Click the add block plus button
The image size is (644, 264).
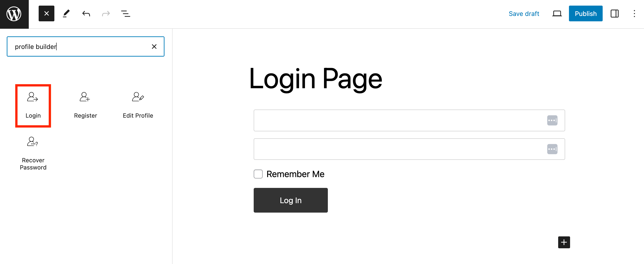tap(564, 242)
